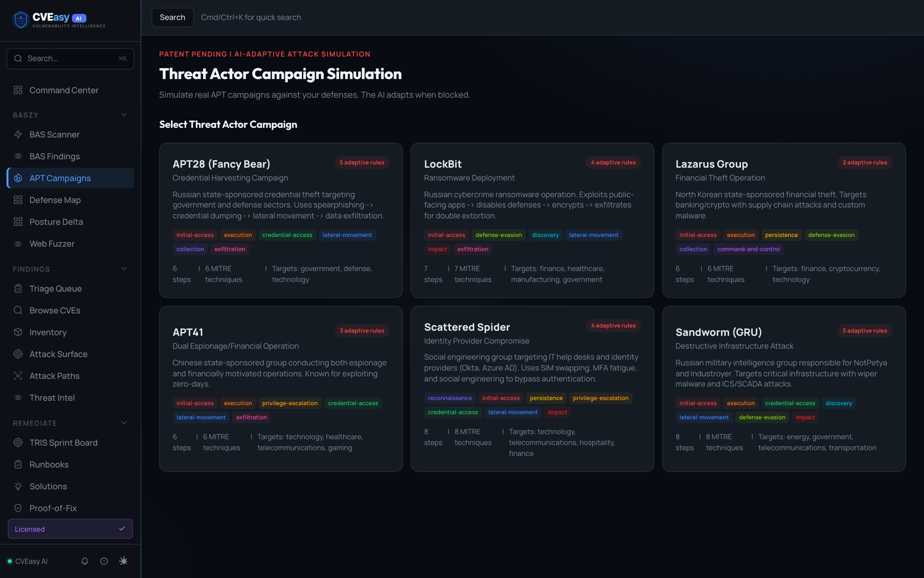This screenshot has height=578, width=924.
Task: Select the APT28 (Fancy Bear) campaign card title
Action: 222,164
